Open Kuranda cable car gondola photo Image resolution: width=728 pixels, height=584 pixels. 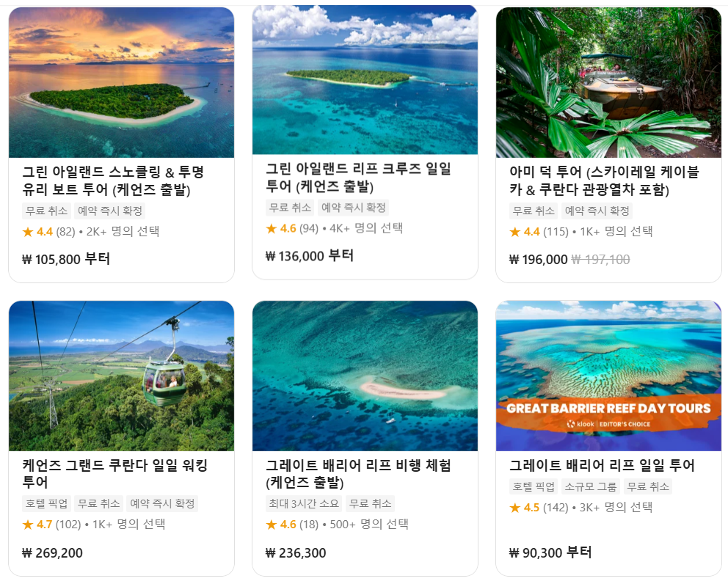coord(121,376)
